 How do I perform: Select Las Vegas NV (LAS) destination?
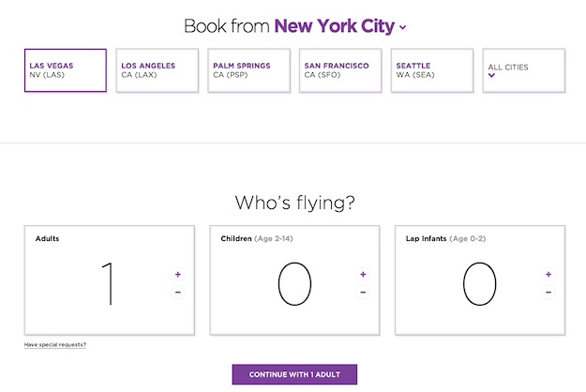66,70
